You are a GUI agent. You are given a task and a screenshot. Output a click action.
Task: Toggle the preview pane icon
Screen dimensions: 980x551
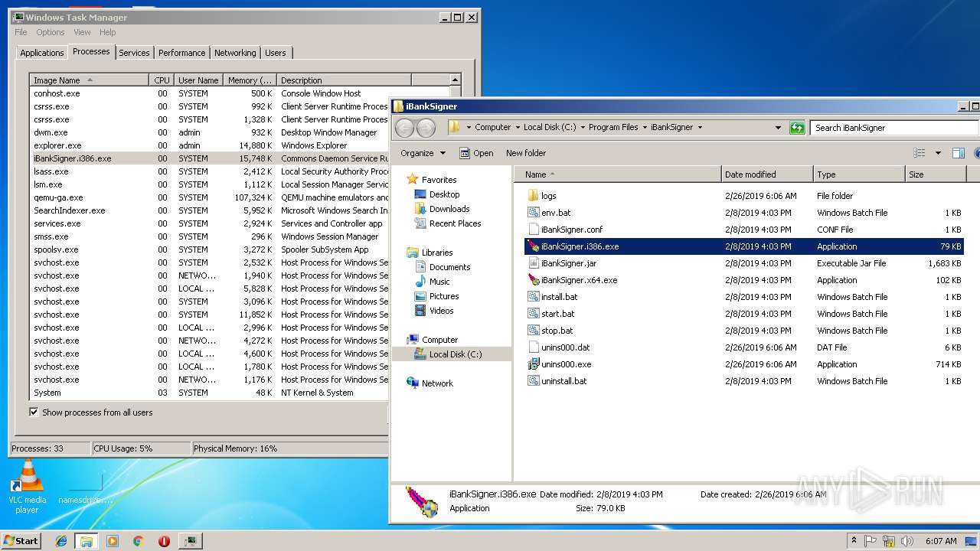[x=958, y=153]
